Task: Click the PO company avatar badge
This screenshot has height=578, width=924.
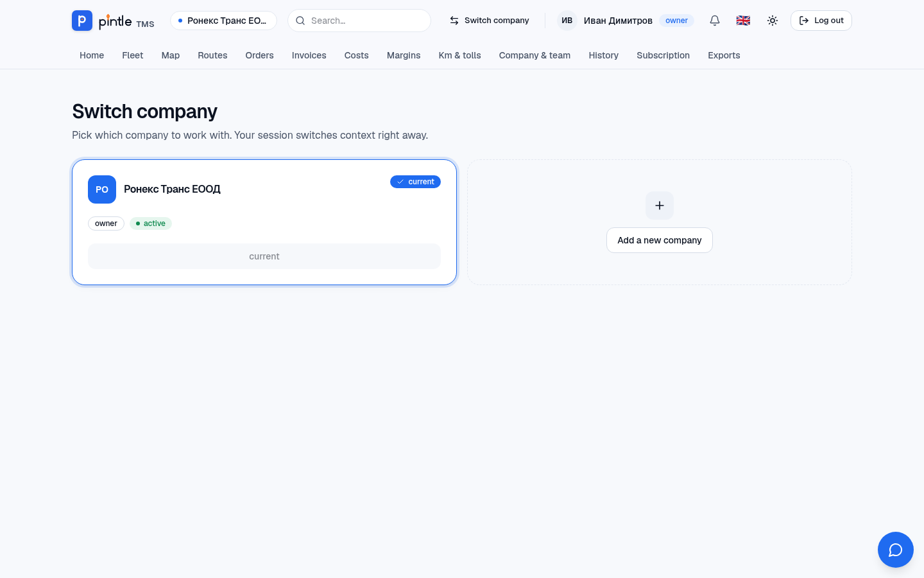Action: pos(102,189)
